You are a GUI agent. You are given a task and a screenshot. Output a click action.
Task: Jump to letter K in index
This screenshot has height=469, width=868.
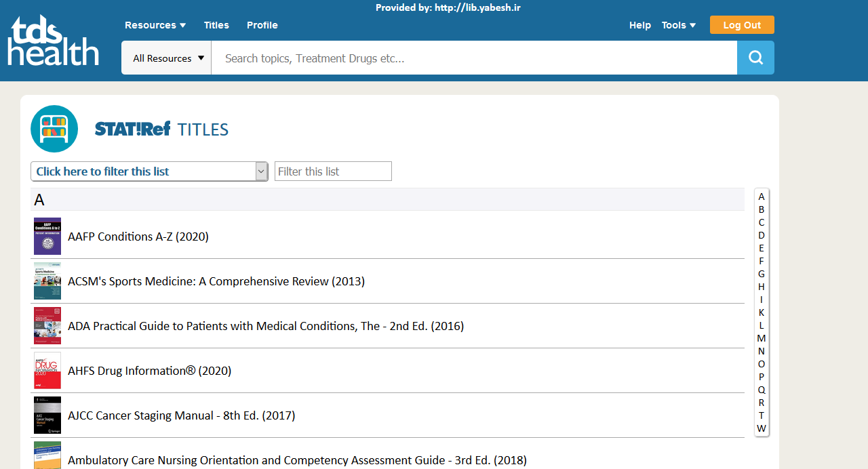[x=762, y=312]
